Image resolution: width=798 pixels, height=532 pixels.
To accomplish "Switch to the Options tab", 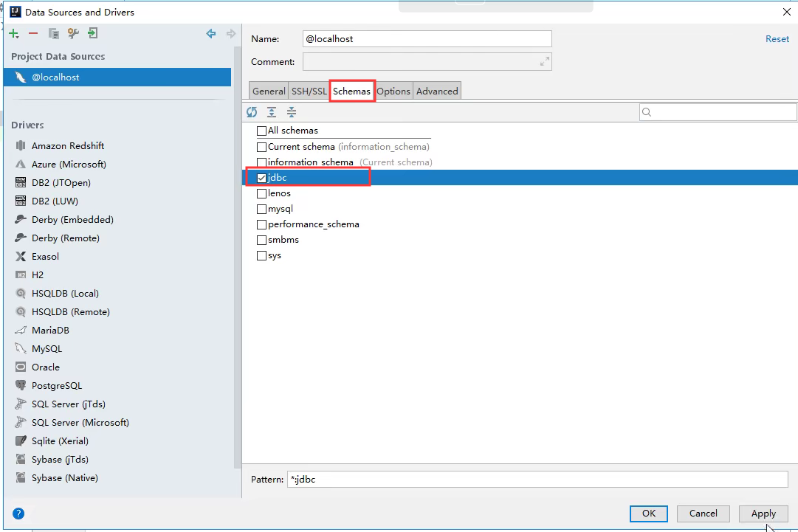I will (x=393, y=91).
